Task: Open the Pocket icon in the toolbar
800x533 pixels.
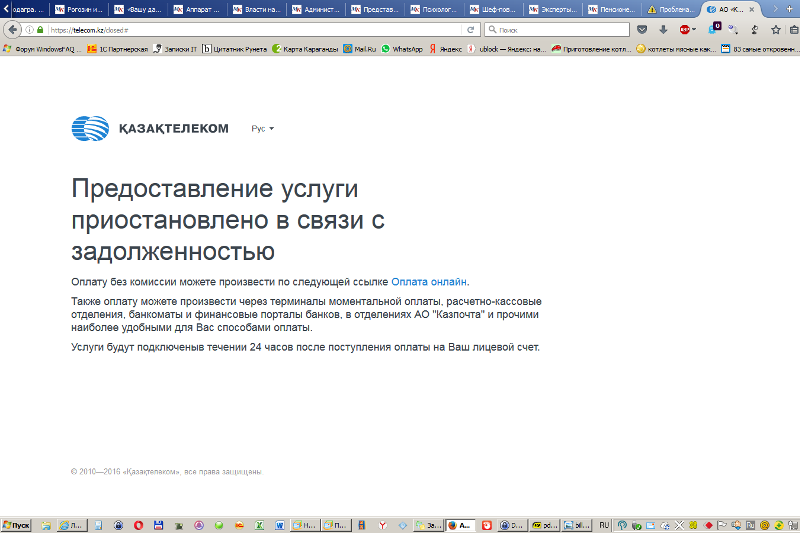Action: (642, 30)
